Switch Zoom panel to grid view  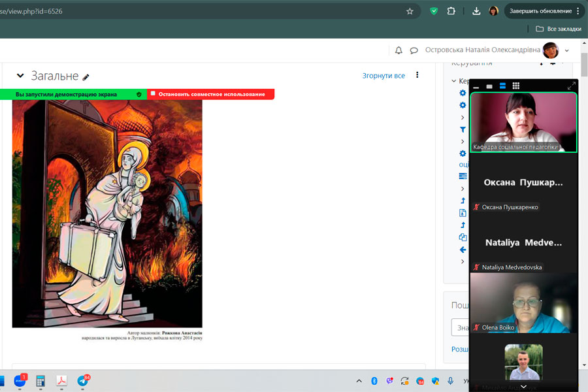pos(515,86)
